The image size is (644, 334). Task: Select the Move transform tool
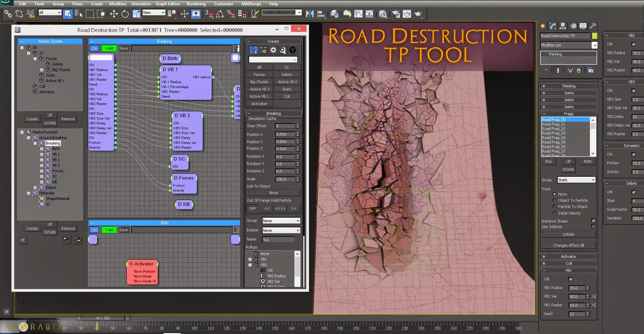114,14
